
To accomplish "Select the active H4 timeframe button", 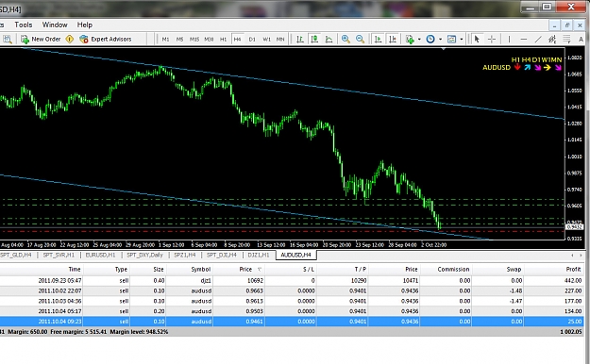I will [x=238, y=39].
